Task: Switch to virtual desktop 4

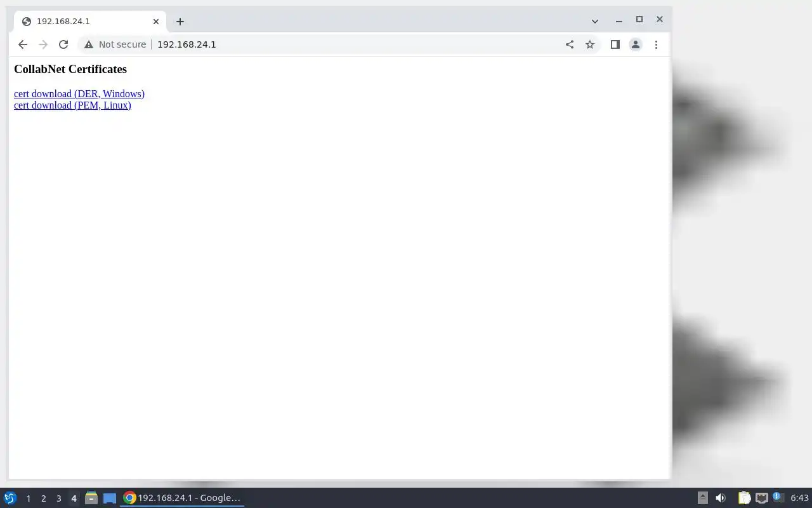Action: click(x=74, y=498)
